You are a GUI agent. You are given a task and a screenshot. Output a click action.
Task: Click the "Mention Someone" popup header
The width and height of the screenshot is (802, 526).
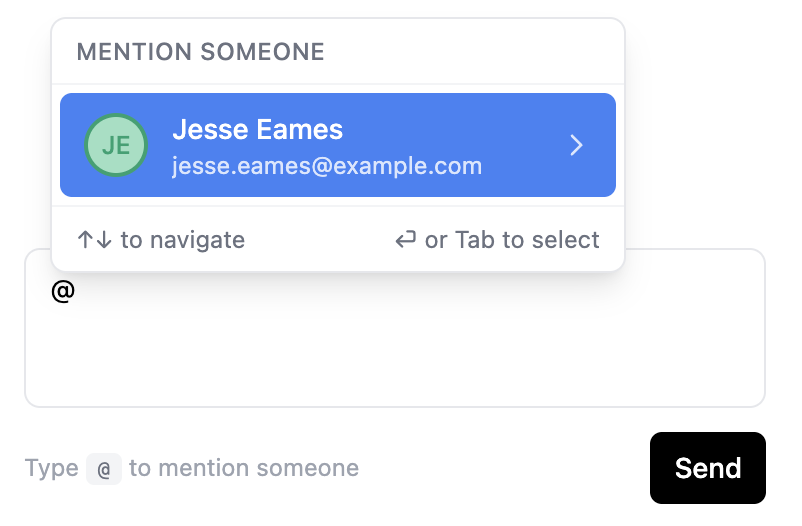(201, 51)
